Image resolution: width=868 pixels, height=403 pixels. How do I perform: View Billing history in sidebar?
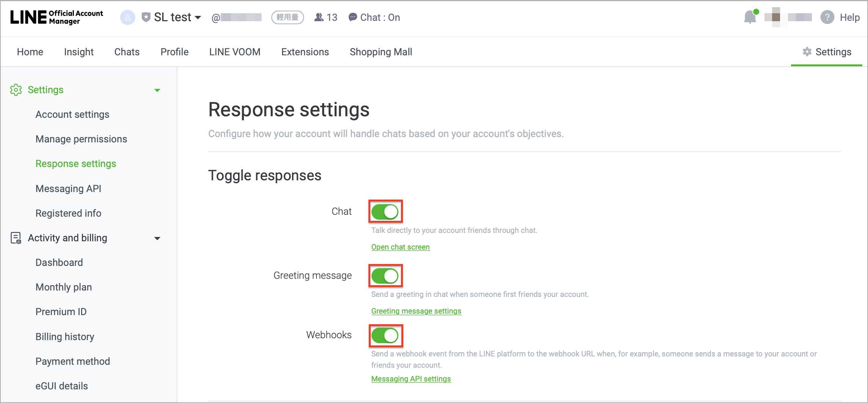coord(65,337)
